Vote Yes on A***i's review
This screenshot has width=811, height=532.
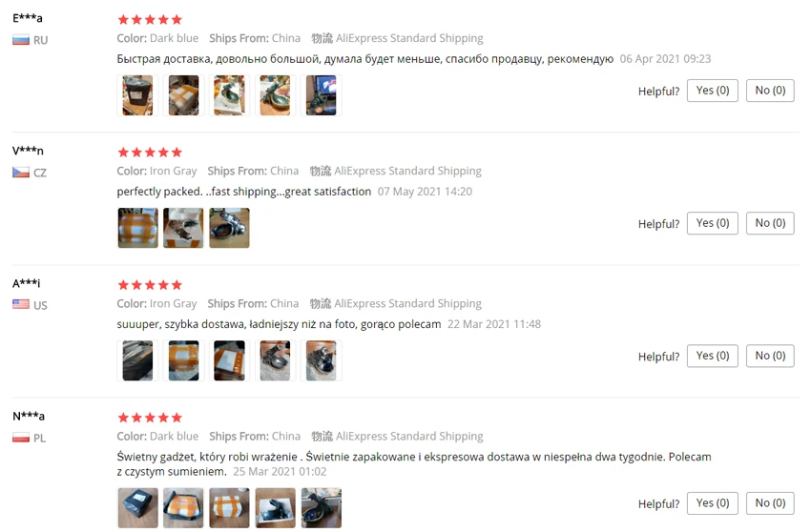click(712, 356)
